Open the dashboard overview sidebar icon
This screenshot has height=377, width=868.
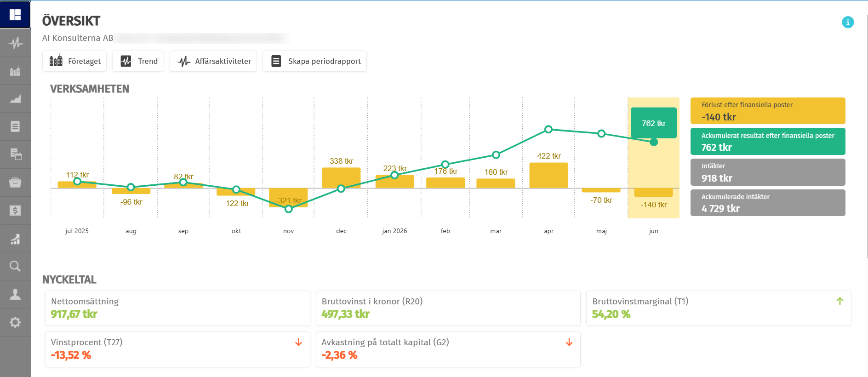tap(15, 15)
